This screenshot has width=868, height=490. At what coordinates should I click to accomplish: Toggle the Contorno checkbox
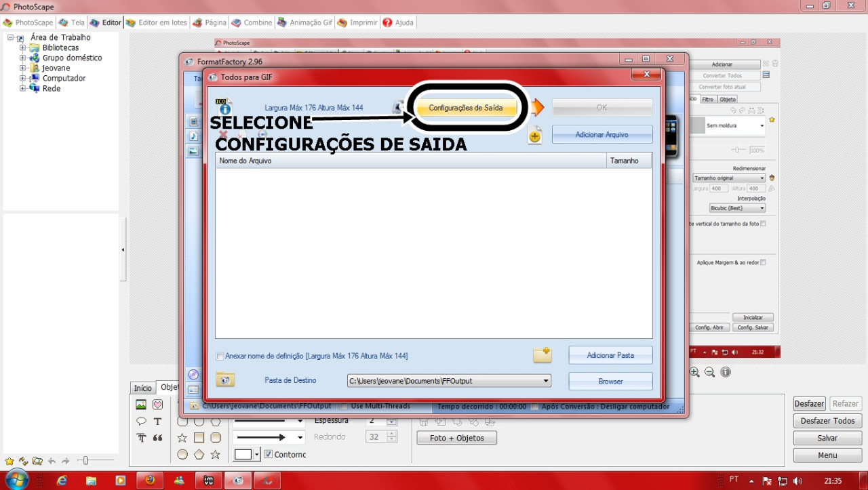pos(269,454)
